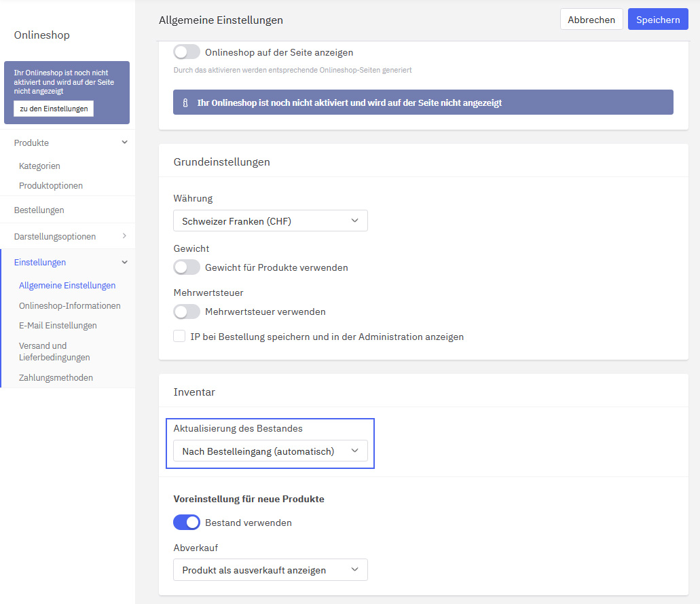Enable 'Mehrwertsteuer verwenden' toggle

[187, 312]
